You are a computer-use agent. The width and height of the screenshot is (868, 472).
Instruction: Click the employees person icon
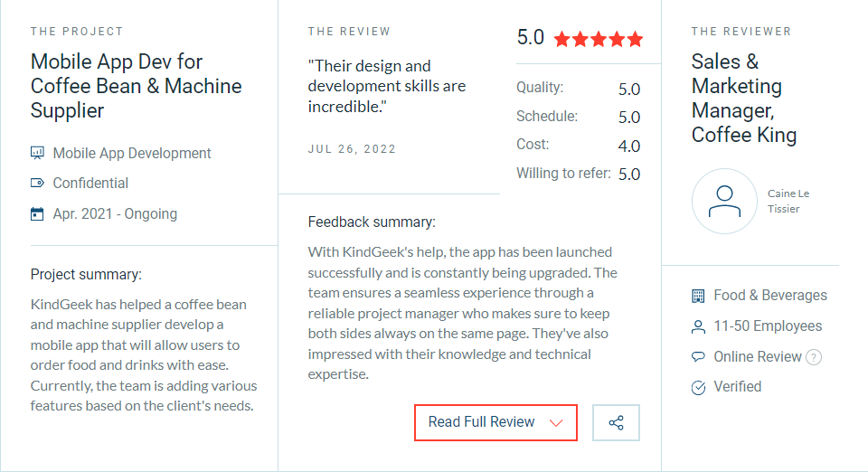698,326
